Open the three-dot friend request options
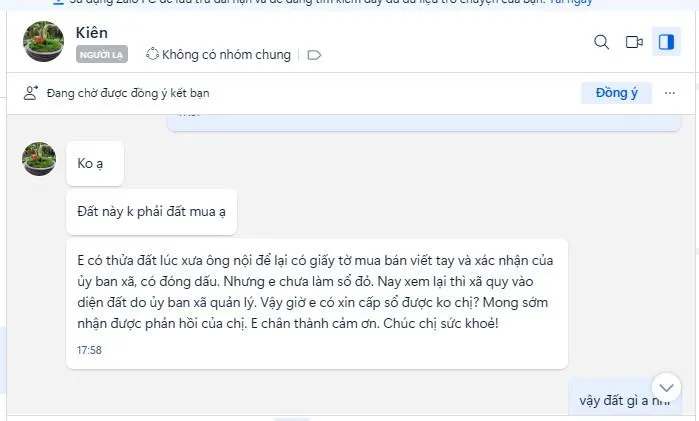 click(x=670, y=93)
